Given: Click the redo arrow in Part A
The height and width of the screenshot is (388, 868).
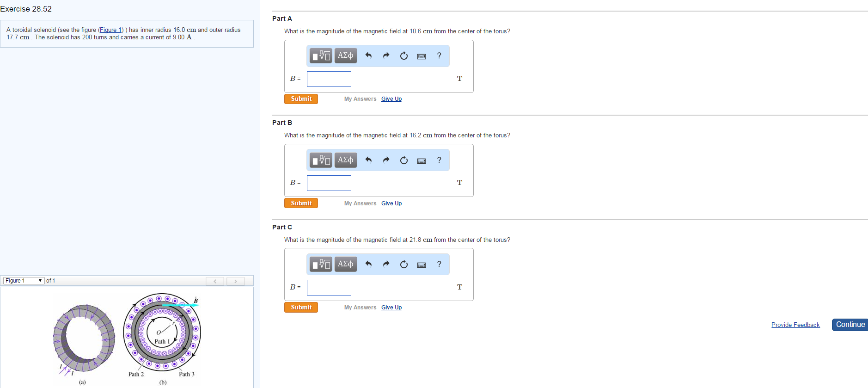Looking at the screenshot, I should click(x=386, y=56).
